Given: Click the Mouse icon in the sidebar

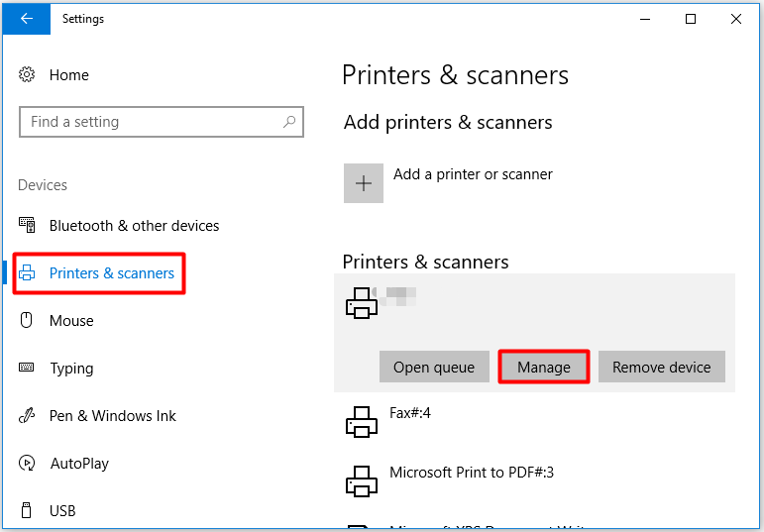Looking at the screenshot, I should point(27,321).
